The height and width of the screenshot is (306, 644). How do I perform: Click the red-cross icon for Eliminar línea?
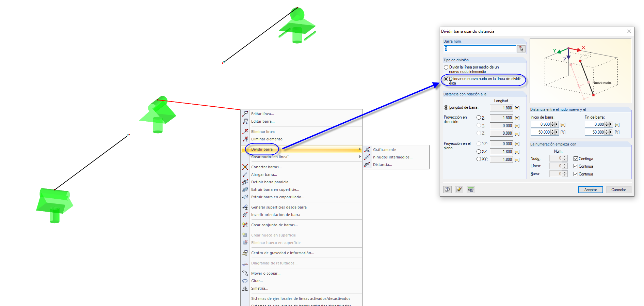(x=245, y=132)
